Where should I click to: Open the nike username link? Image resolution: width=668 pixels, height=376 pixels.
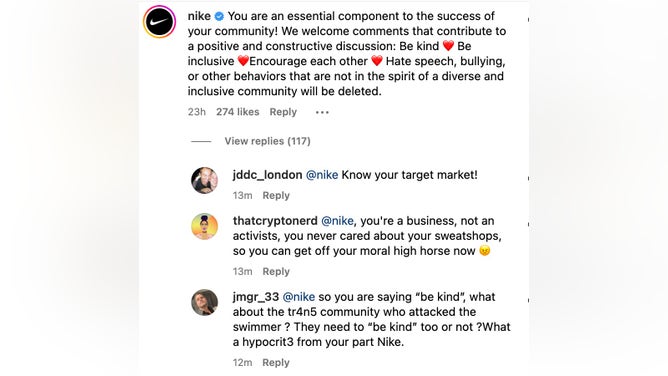point(199,16)
